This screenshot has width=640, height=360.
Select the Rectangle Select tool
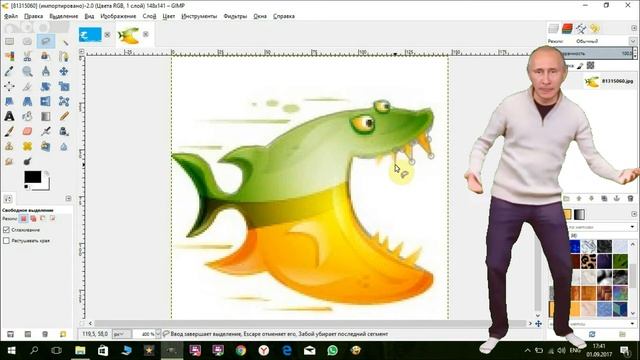(x=9, y=41)
